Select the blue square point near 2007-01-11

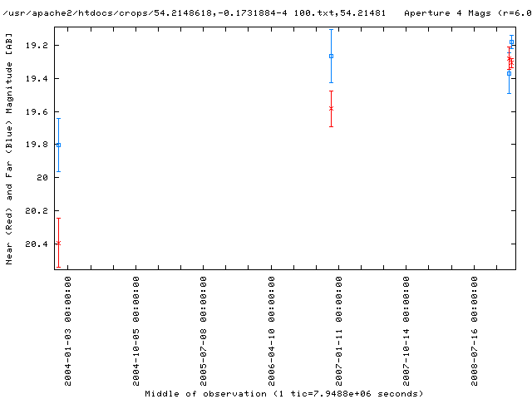331,56
